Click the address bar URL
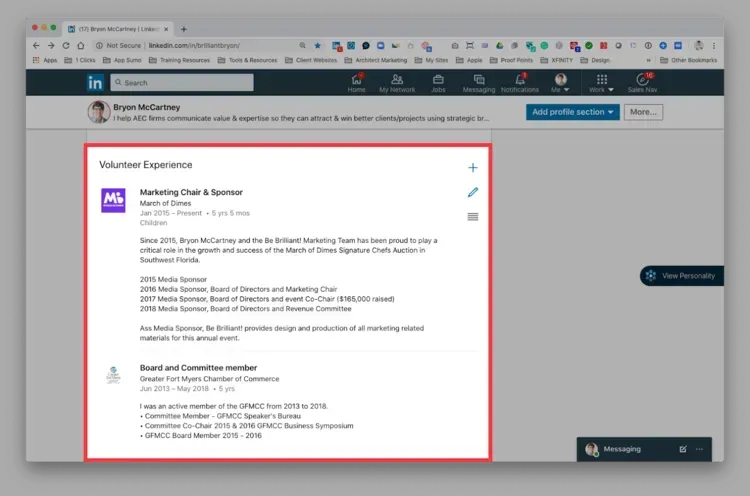The image size is (750, 496). (194, 45)
